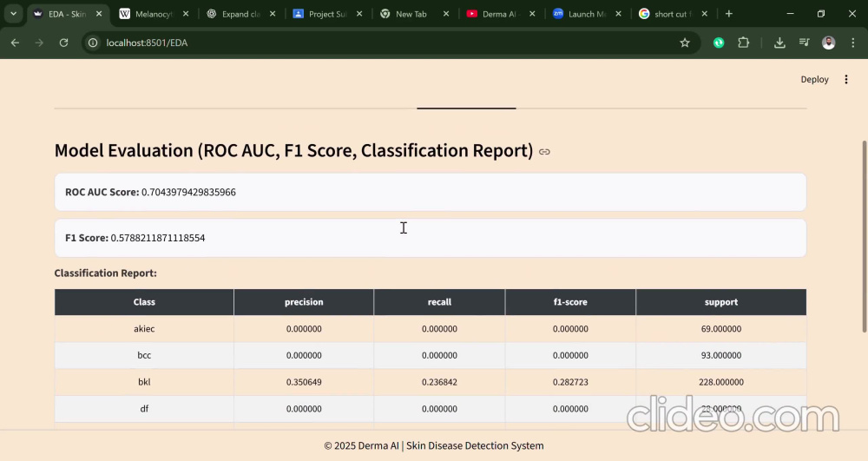Click bkl support value 228.000000
The height and width of the screenshot is (461, 868).
(x=720, y=382)
